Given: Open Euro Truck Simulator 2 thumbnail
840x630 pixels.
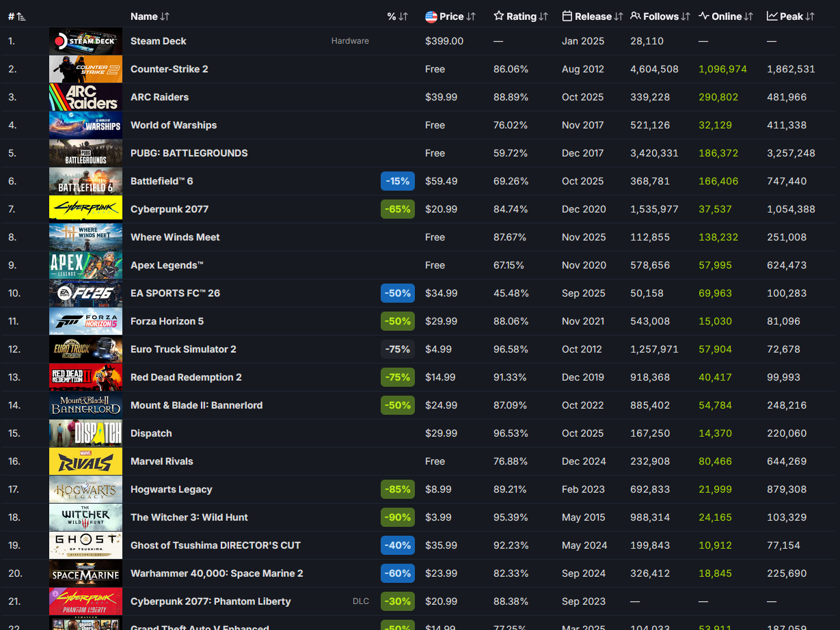Looking at the screenshot, I should 85,349.
